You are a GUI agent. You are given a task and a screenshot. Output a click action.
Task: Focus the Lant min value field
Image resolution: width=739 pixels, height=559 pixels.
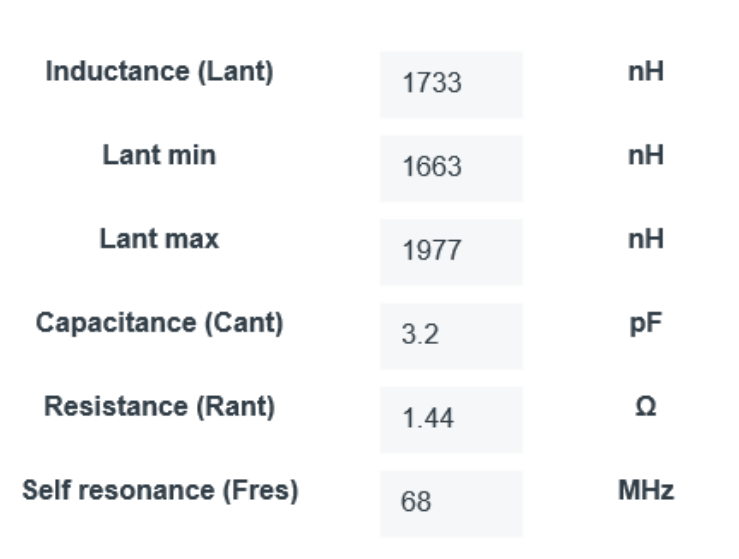point(451,168)
